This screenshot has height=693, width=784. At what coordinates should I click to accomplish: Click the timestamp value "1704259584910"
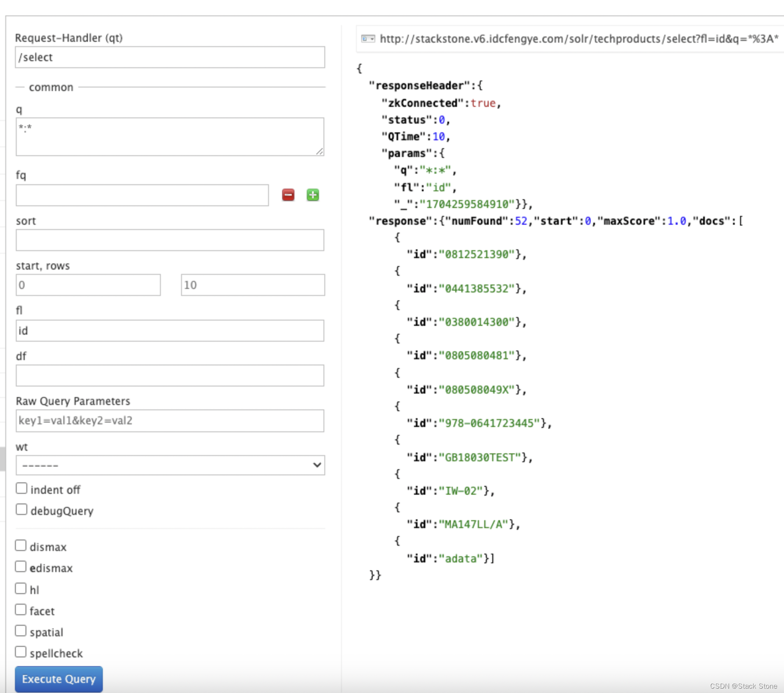point(467,204)
